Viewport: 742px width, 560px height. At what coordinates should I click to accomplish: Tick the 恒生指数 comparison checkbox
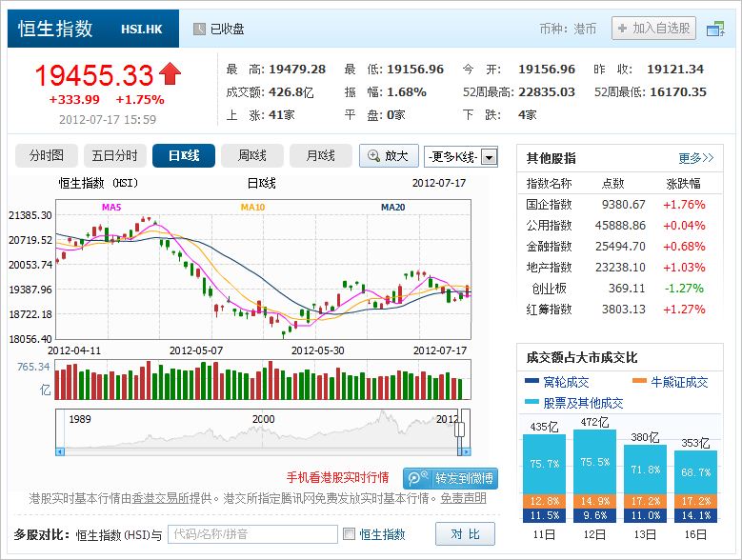pyautogui.click(x=350, y=534)
